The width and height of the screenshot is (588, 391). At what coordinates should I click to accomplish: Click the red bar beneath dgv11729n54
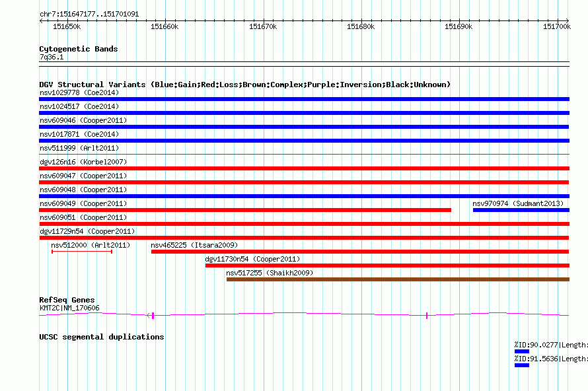(x=304, y=238)
